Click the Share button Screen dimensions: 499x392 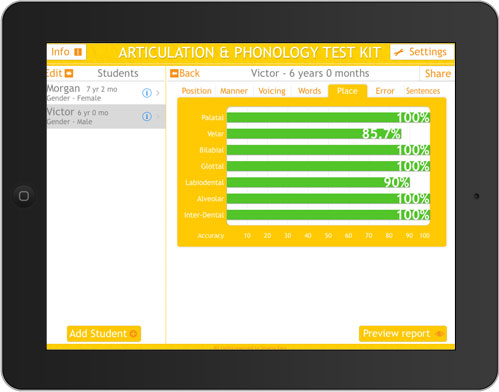pos(437,74)
